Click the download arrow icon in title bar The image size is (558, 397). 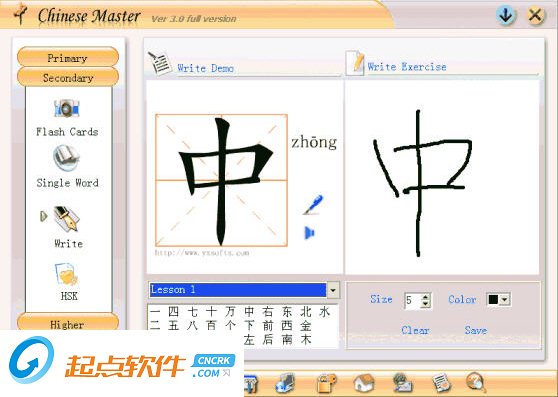coord(505,15)
